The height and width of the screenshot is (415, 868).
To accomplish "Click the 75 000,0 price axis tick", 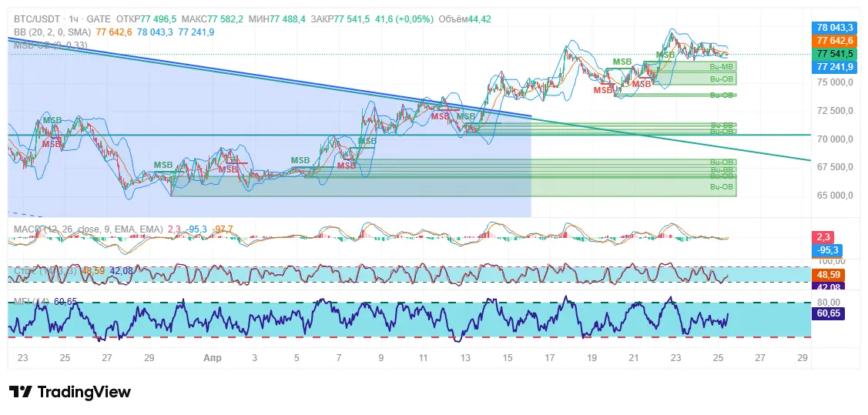I will 835,82.
